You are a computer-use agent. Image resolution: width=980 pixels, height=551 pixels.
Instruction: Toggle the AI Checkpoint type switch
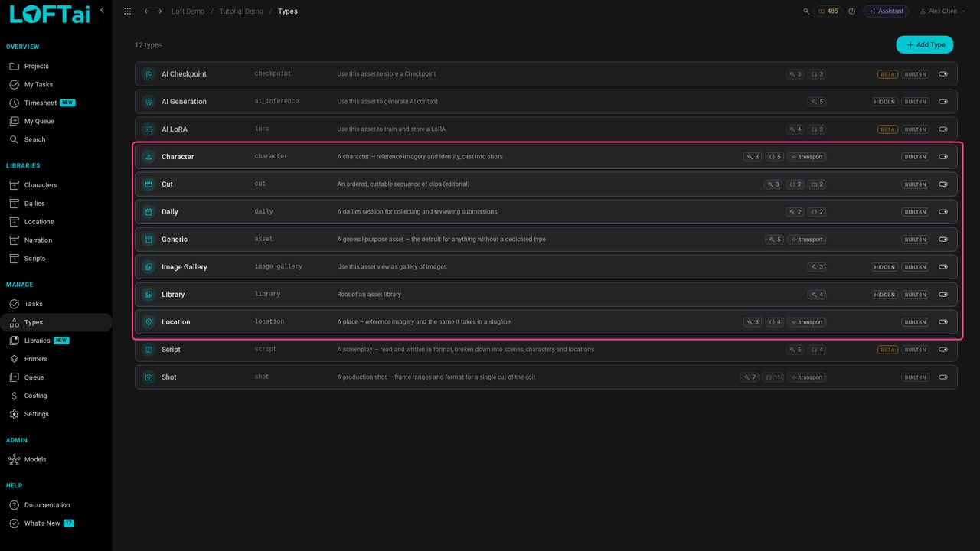(943, 74)
